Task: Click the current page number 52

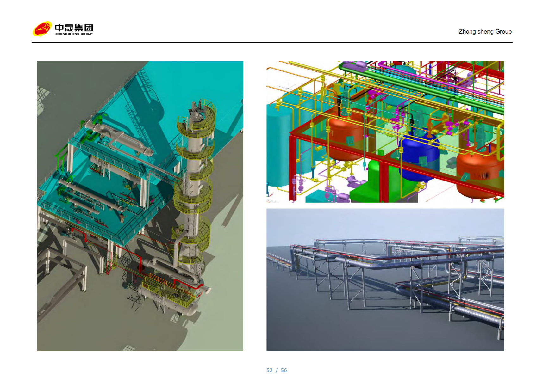Action: pyautogui.click(x=269, y=370)
